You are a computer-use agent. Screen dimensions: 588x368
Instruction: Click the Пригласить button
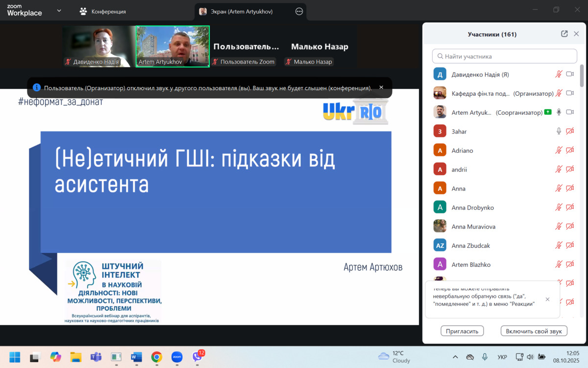[462, 331]
